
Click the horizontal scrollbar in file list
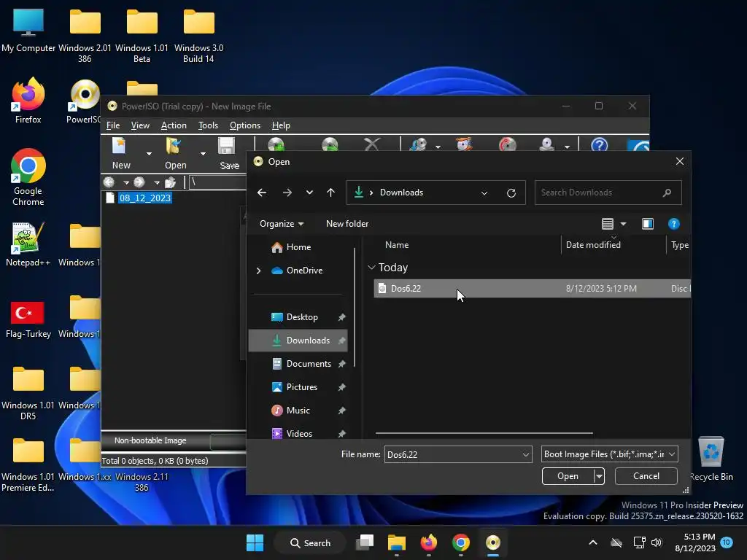(x=484, y=433)
